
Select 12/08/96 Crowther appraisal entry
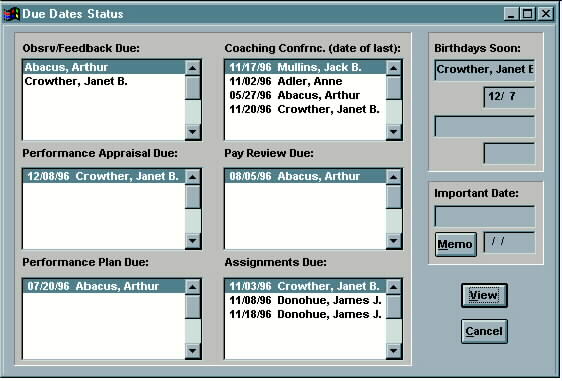pos(104,176)
